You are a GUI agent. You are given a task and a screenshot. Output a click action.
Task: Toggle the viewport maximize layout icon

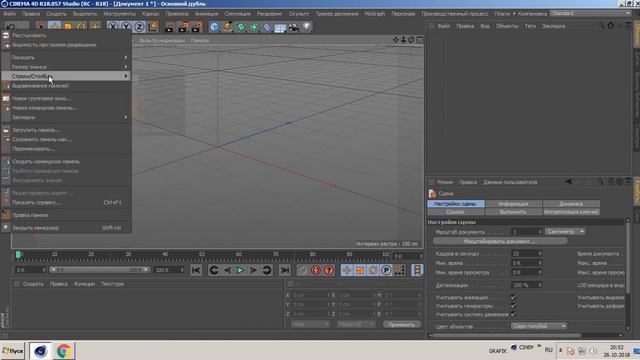(x=419, y=40)
